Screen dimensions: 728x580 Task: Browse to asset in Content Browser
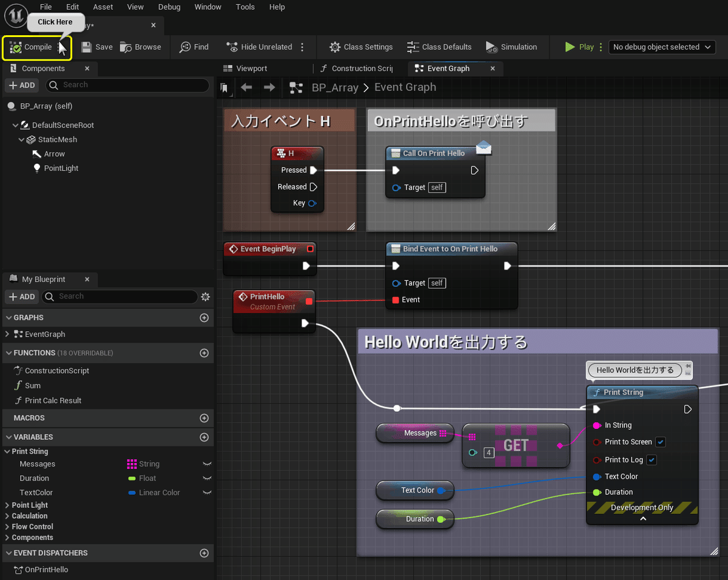pos(140,47)
